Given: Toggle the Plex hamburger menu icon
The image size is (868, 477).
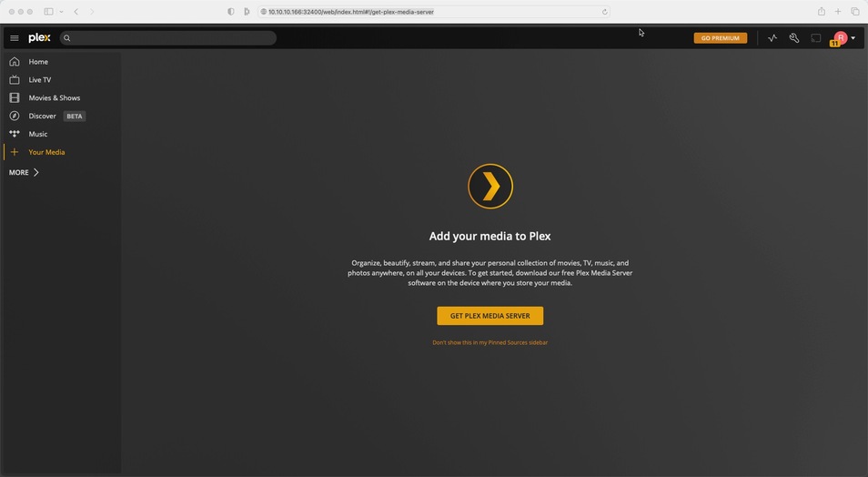Looking at the screenshot, I should (15, 38).
